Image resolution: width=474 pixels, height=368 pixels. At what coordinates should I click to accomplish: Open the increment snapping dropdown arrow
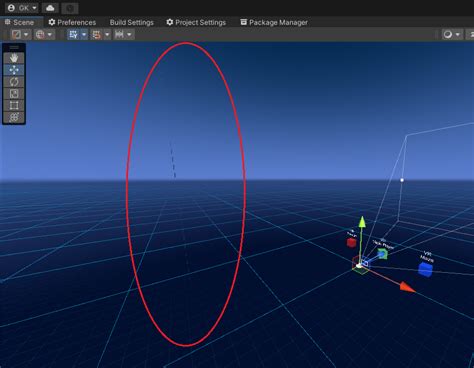(129, 34)
